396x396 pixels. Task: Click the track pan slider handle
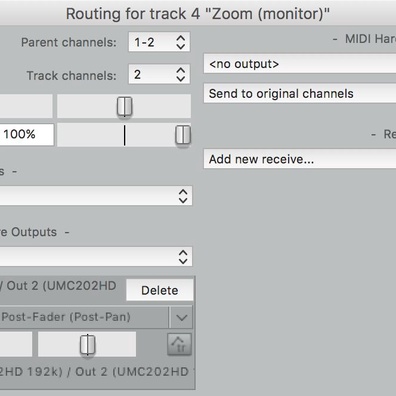[125, 107]
